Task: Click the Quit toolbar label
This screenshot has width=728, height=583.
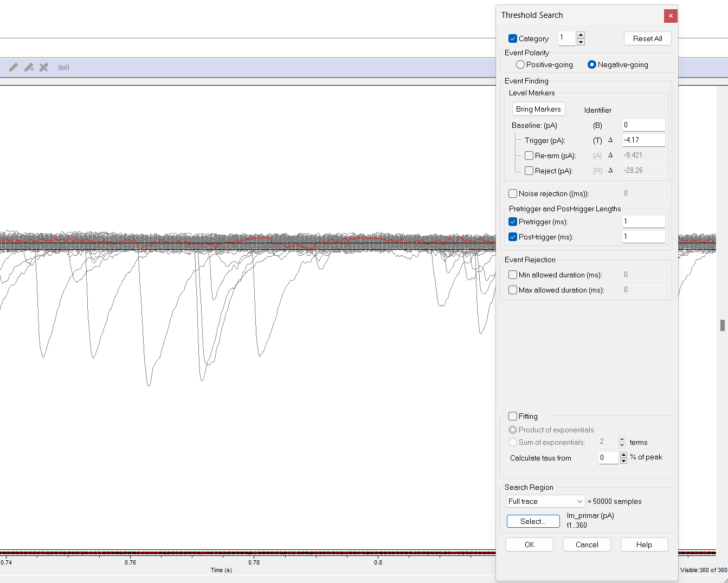Action: (64, 68)
